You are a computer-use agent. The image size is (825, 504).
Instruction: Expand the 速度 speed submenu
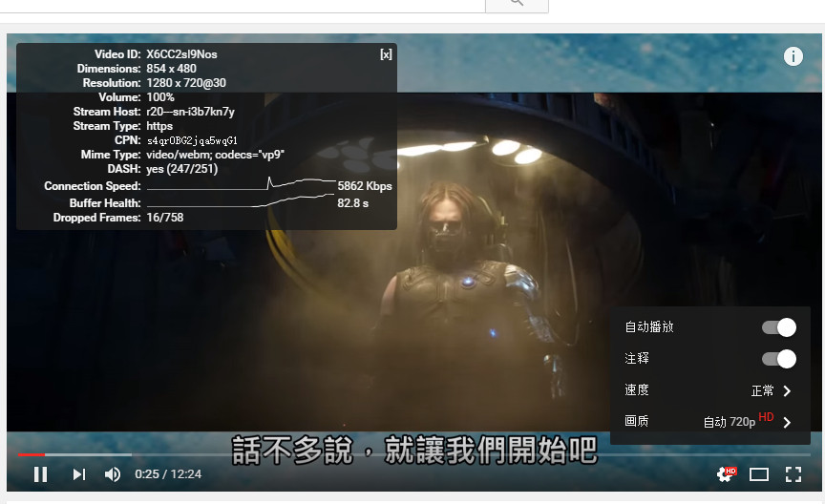[x=709, y=390]
